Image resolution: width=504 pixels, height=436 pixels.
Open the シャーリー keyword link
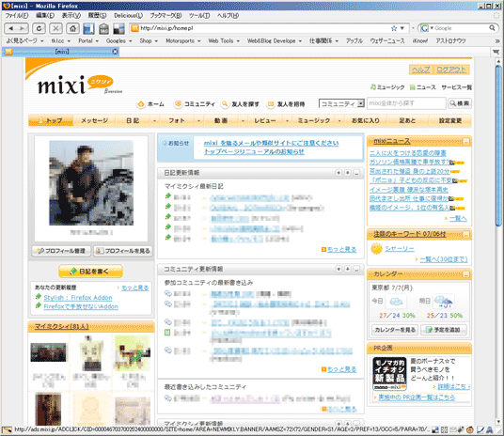click(x=400, y=249)
